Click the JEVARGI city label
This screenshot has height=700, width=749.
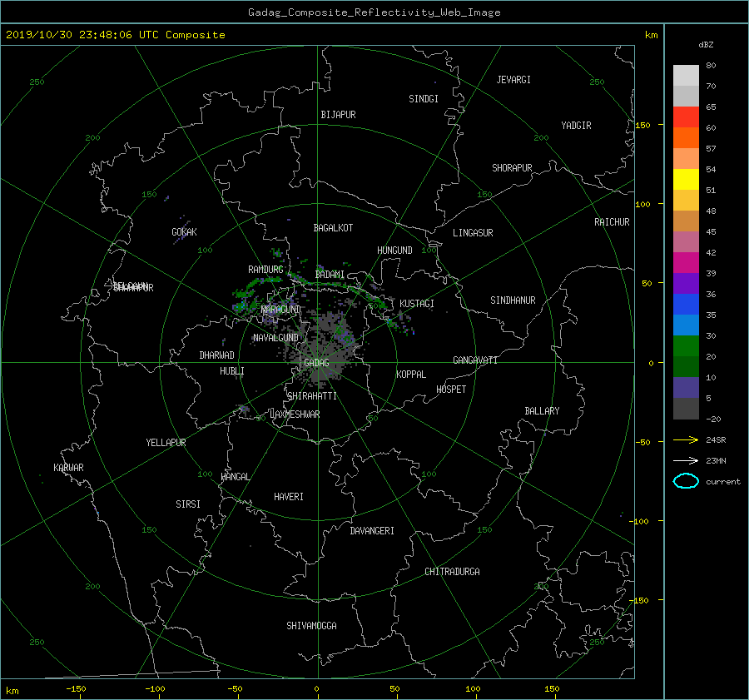click(513, 80)
